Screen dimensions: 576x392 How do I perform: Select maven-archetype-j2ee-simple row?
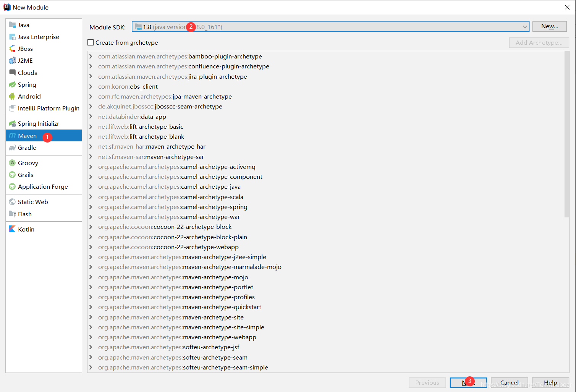coord(325,257)
